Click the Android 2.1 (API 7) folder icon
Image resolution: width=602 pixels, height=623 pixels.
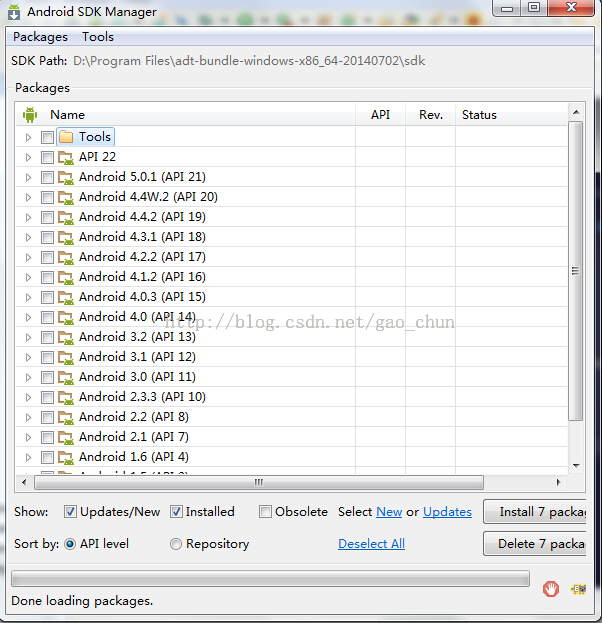point(66,437)
